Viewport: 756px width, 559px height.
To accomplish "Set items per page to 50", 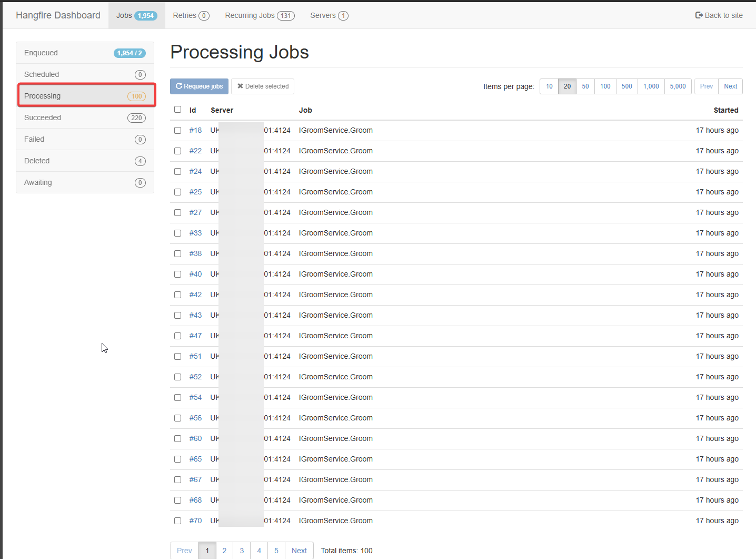I will click(x=585, y=86).
